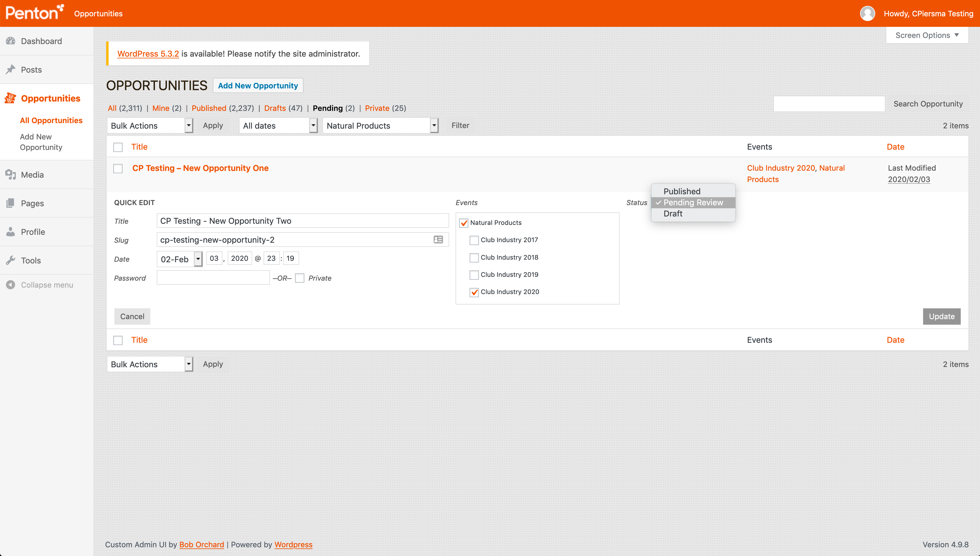The image size is (980, 556).
Task: Check Club Industry 2017 checkbox
Action: point(474,240)
